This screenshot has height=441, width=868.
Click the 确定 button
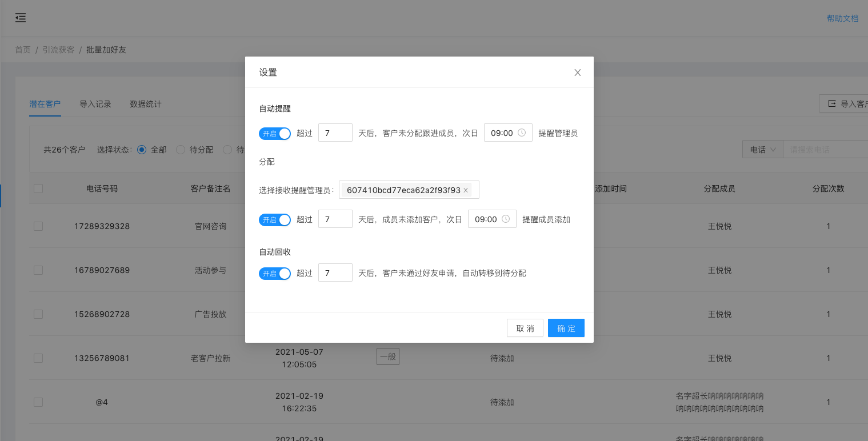566,328
